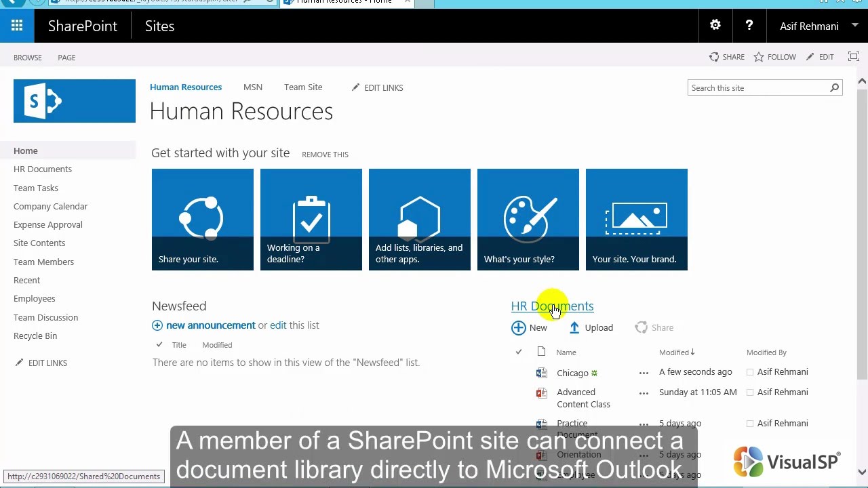Click the Follow star icon

[x=759, y=57]
